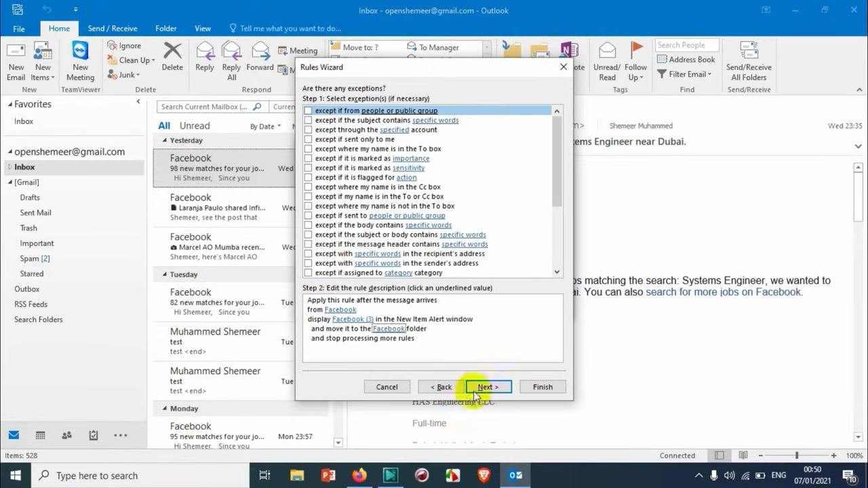This screenshot has height=488, width=868.
Task: Switch to the View tab
Action: (203, 28)
